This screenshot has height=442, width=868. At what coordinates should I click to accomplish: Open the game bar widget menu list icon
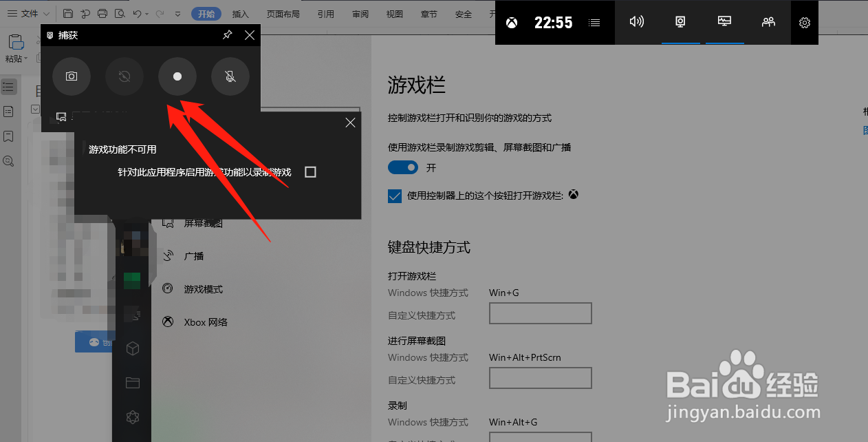coord(595,23)
